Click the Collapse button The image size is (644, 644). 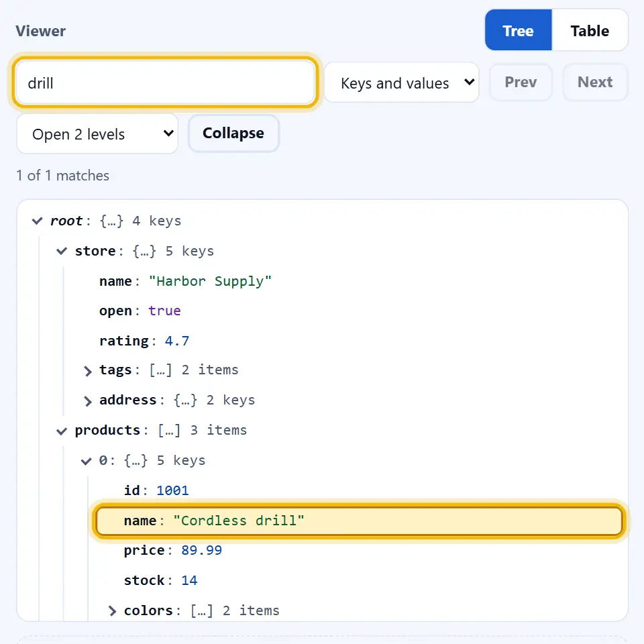pyautogui.click(x=233, y=133)
